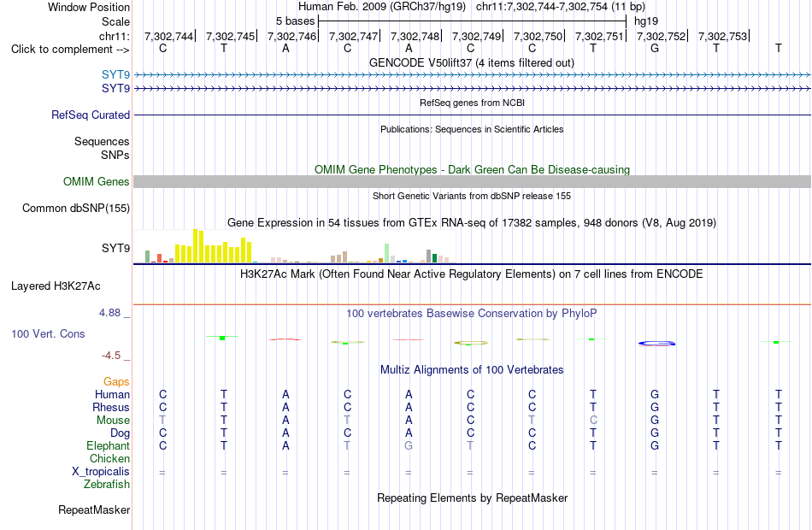Click the Elephant species label
The image size is (812, 530).
click(x=109, y=446)
